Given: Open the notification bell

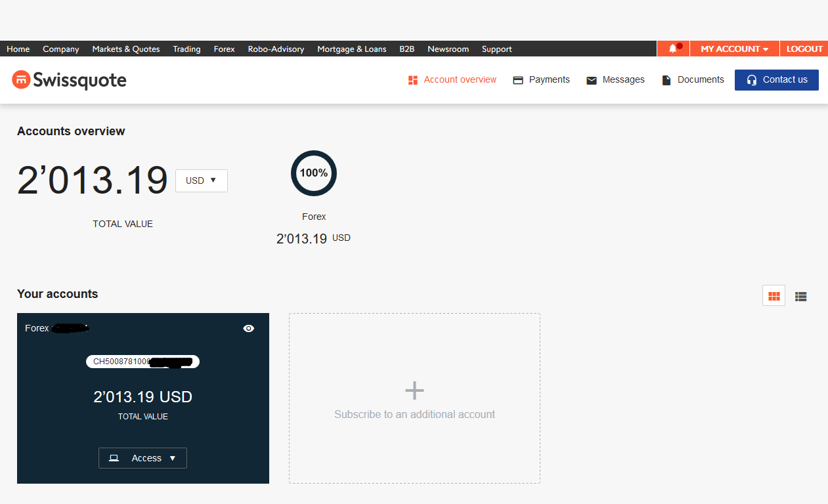Looking at the screenshot, I should tap(673, 49).
